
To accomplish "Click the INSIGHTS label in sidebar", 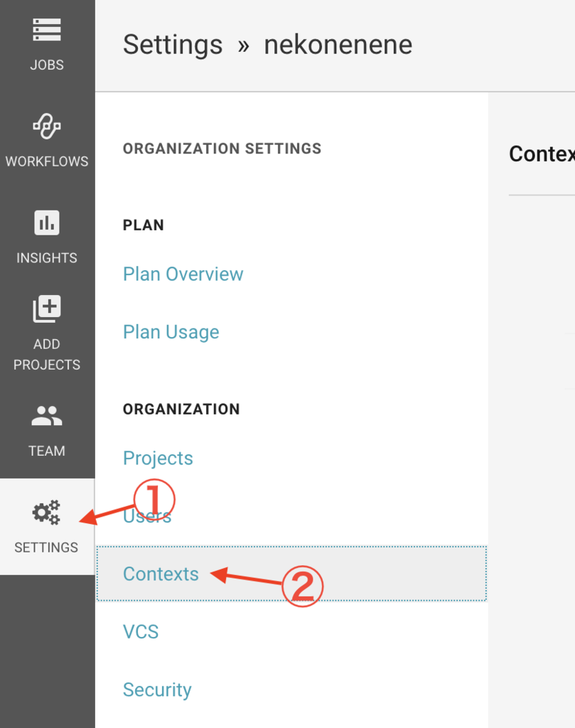I will [x=47, y=257].
